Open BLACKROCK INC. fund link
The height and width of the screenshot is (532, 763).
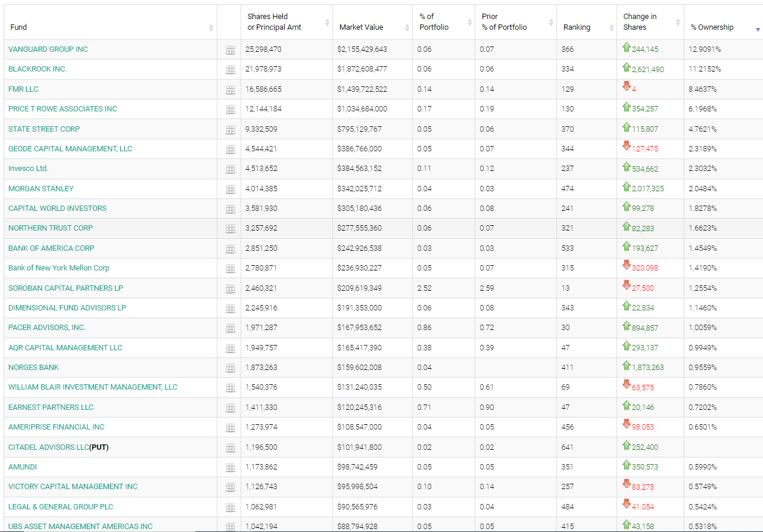pos(38,69)
